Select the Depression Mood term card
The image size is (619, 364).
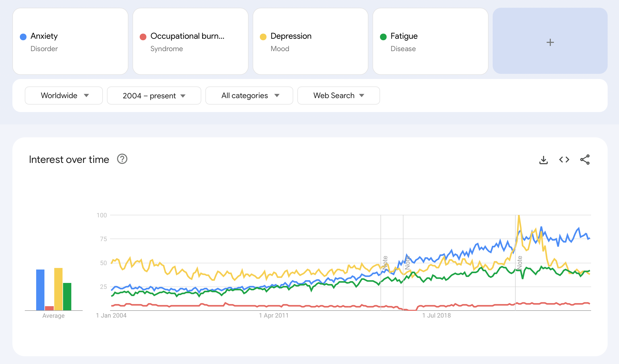click(x=310, y=41)
